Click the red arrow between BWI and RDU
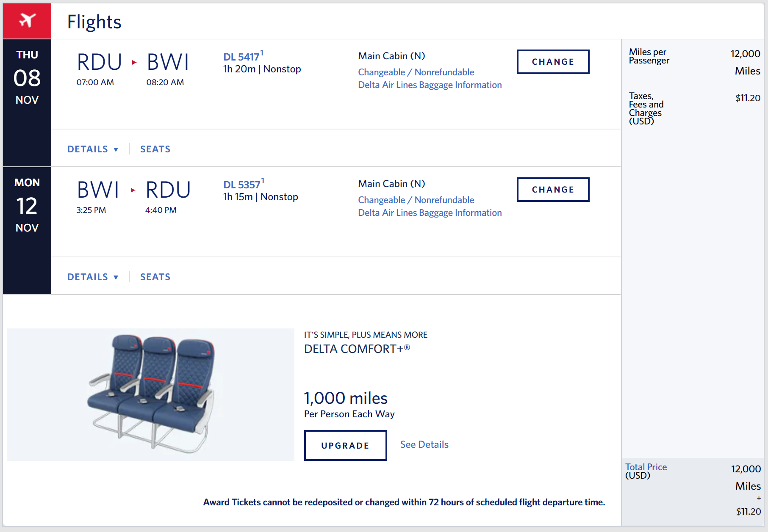This screenshot has width=768, height=532. 133,190
